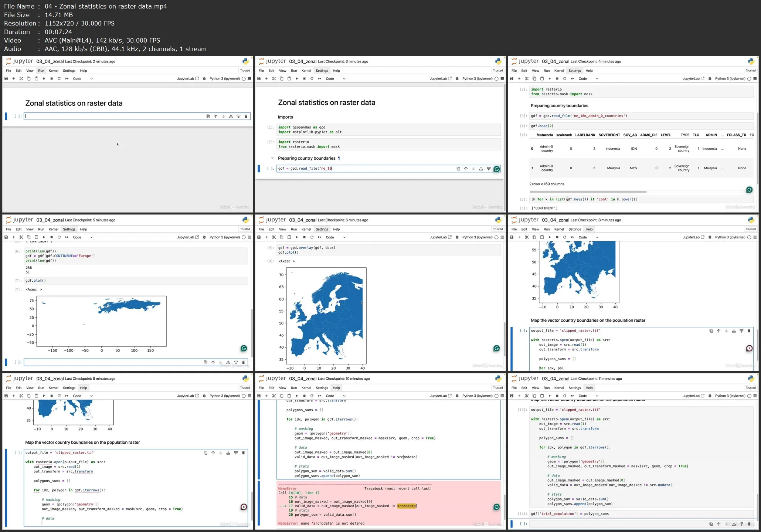761x532 pixels.
Task: Click Python 3 (ipykernel) in '9 minutes ago' notebook
Action: pos(224,396)
